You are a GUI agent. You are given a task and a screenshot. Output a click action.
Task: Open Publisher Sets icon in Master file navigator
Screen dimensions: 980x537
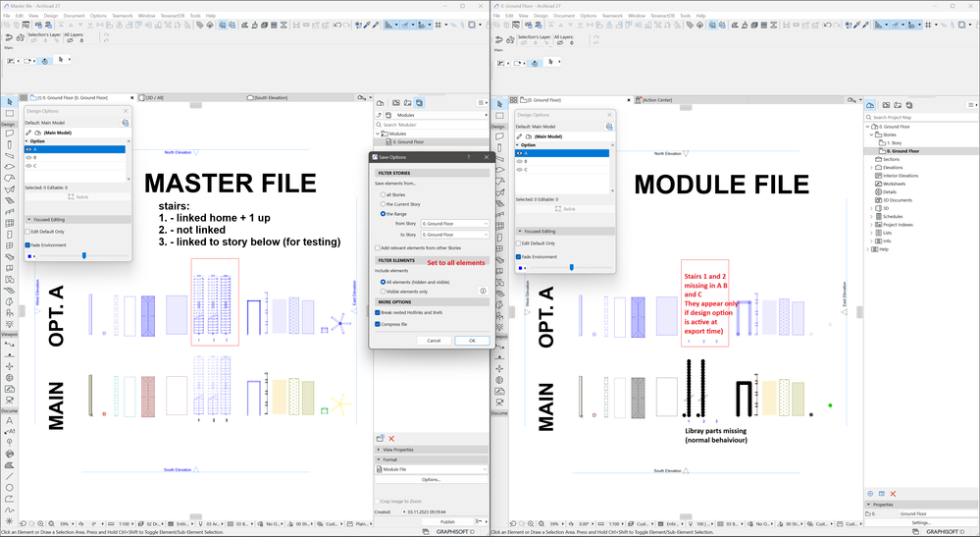[420, 103]
